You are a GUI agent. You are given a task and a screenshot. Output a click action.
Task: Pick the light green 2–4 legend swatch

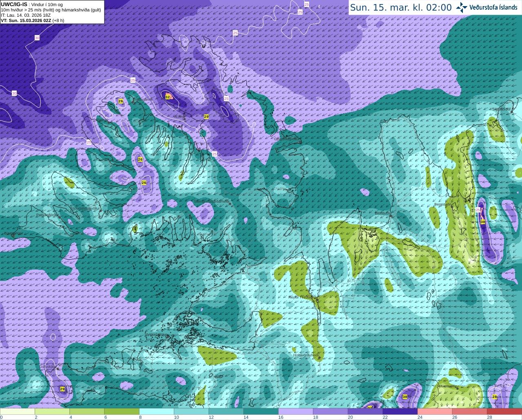pyautogui.click(x=52, y=411)
